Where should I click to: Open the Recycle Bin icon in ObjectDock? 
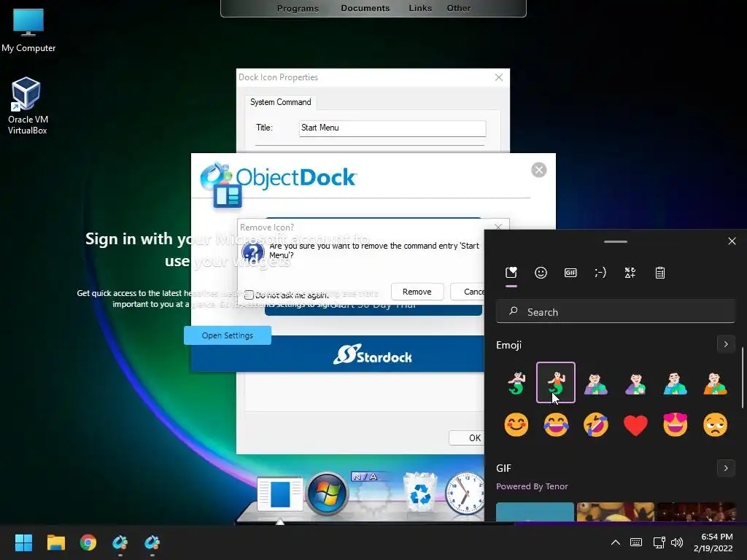coord(420,492)
